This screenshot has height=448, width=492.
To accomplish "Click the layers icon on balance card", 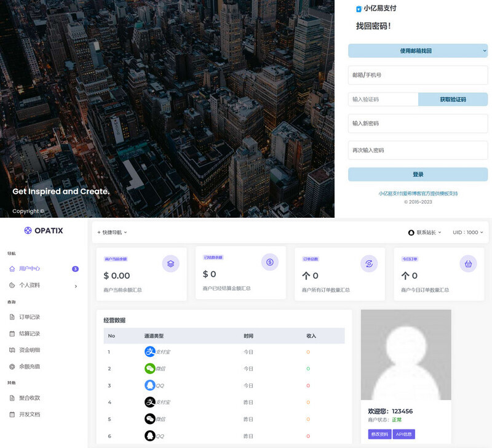I will [170, 263].
